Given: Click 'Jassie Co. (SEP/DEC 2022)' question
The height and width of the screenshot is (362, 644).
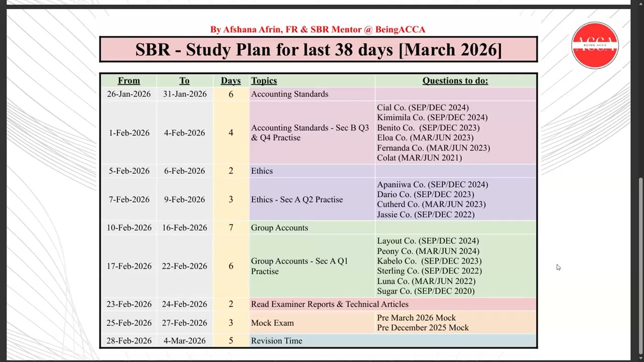Looking at the screenshot, I should point(426,215).
